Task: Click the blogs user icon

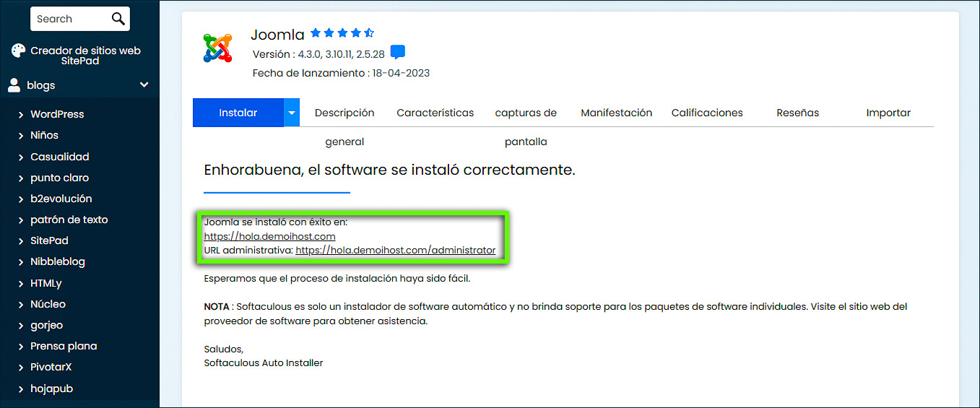Action: coord(14,85)
